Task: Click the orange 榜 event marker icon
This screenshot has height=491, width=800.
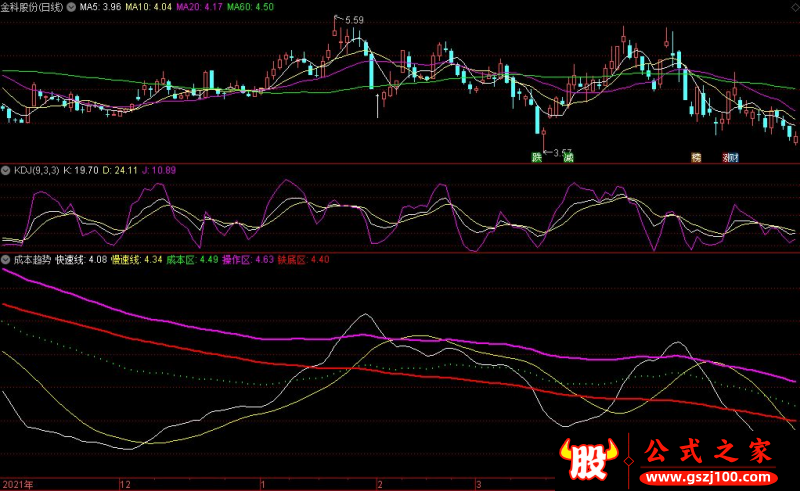Action: tap(696, 157)
